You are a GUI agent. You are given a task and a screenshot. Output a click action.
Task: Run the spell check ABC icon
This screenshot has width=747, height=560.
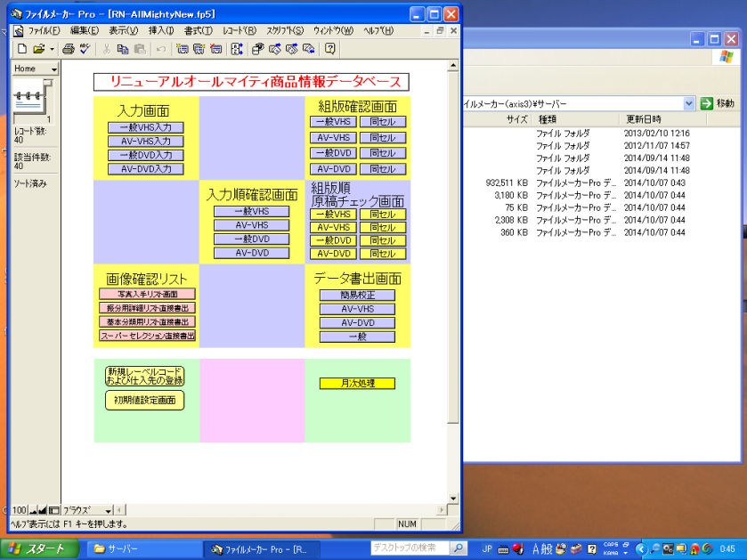85,49
